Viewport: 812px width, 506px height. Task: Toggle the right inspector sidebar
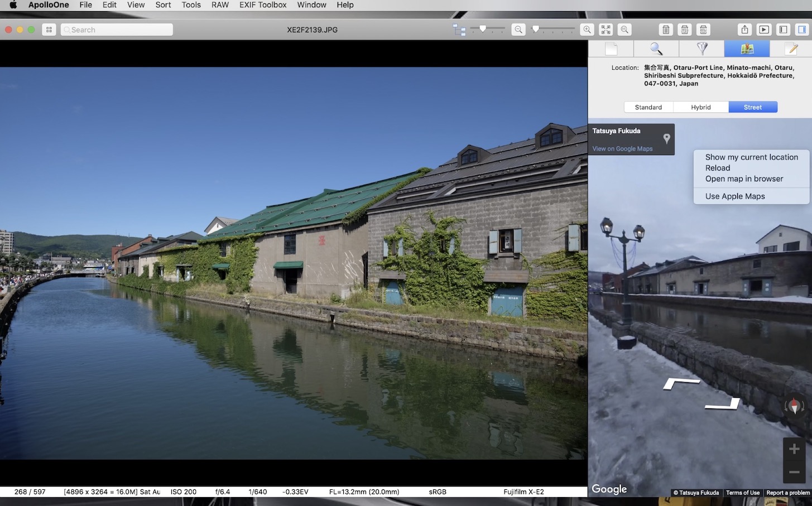click(x=802, y=30)
